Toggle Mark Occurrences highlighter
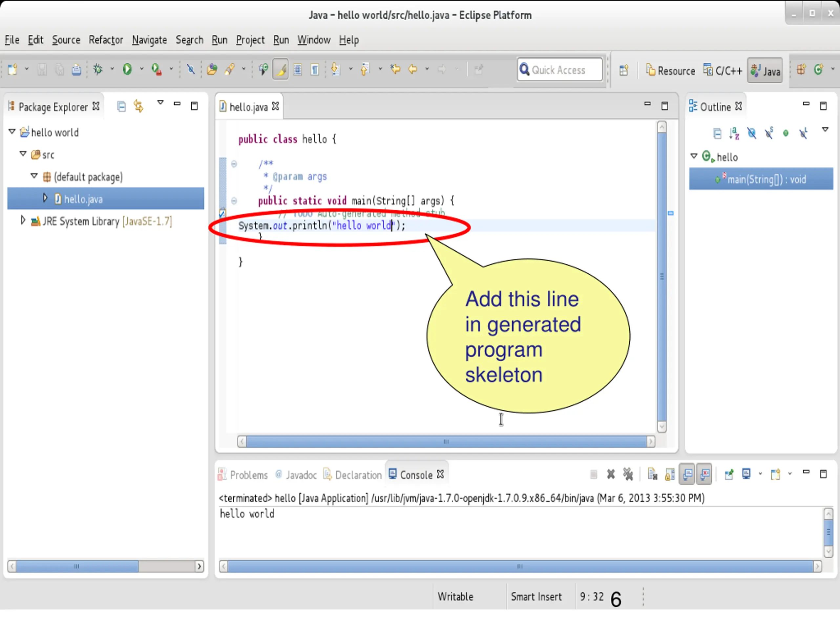Viewport: 840px width, 630px height. 281,70
